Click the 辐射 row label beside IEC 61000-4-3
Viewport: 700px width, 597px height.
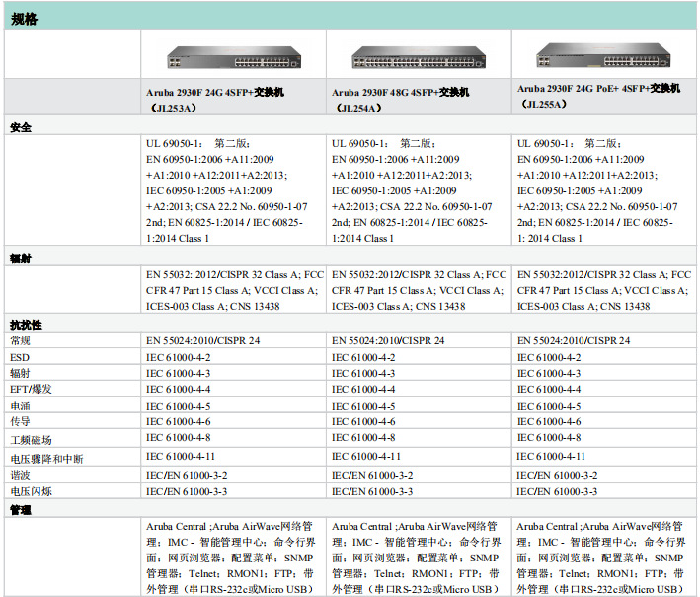click(x=20, y=373)
